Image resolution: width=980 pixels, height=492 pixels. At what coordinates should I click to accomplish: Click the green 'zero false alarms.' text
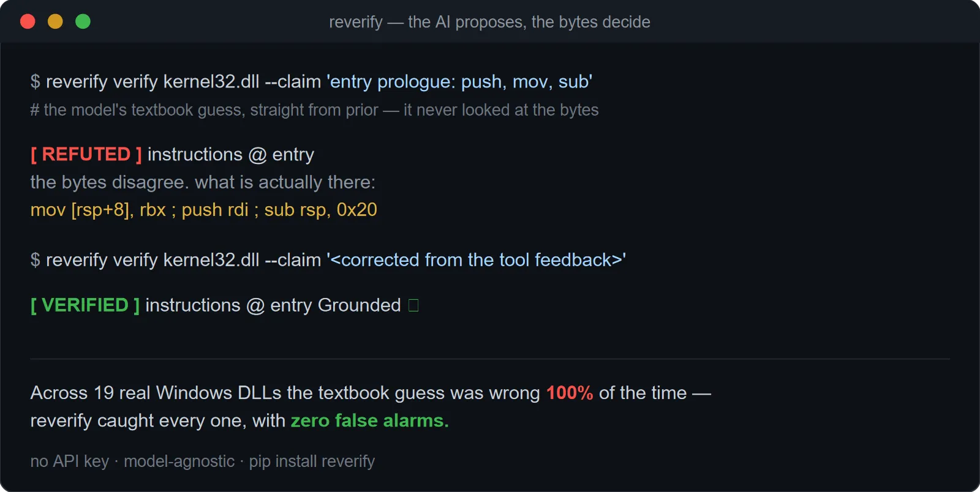[370, 421]
